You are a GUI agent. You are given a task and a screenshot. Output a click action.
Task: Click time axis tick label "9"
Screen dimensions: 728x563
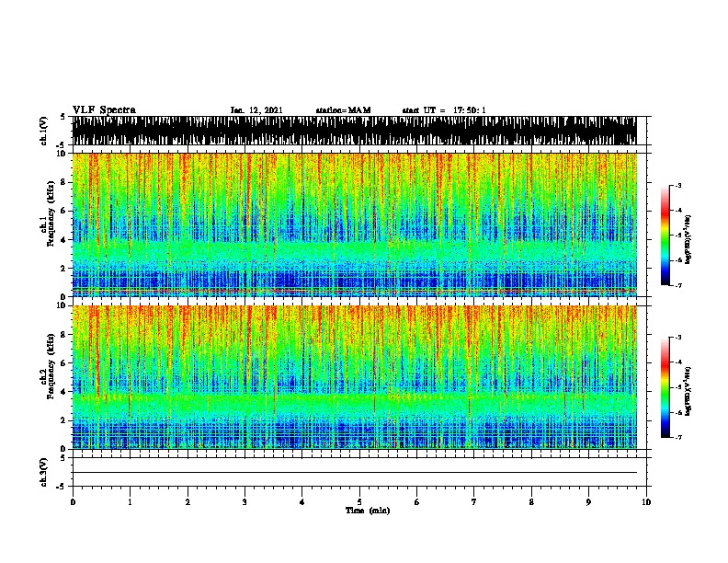[x=588, y=502]
